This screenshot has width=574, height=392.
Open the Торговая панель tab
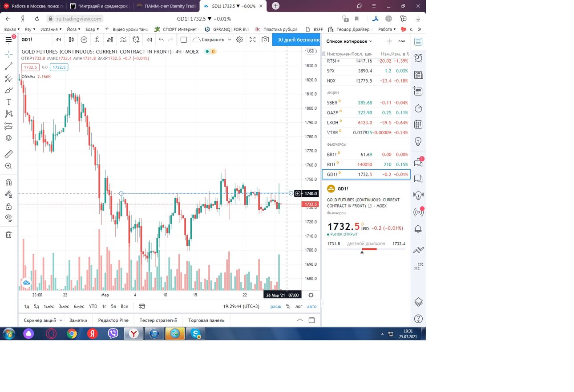pyautogui.click(x=206, y=320)
